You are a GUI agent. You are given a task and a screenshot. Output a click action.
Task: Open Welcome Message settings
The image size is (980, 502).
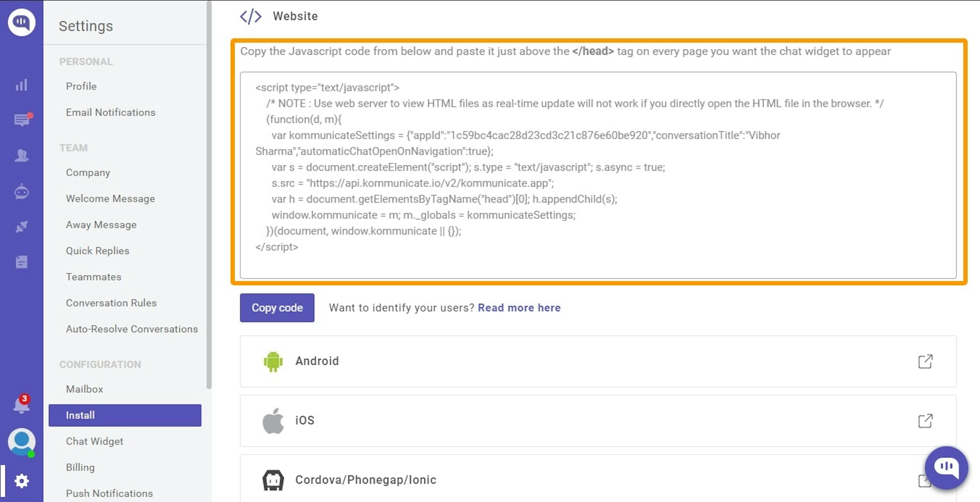click(110, 198)
